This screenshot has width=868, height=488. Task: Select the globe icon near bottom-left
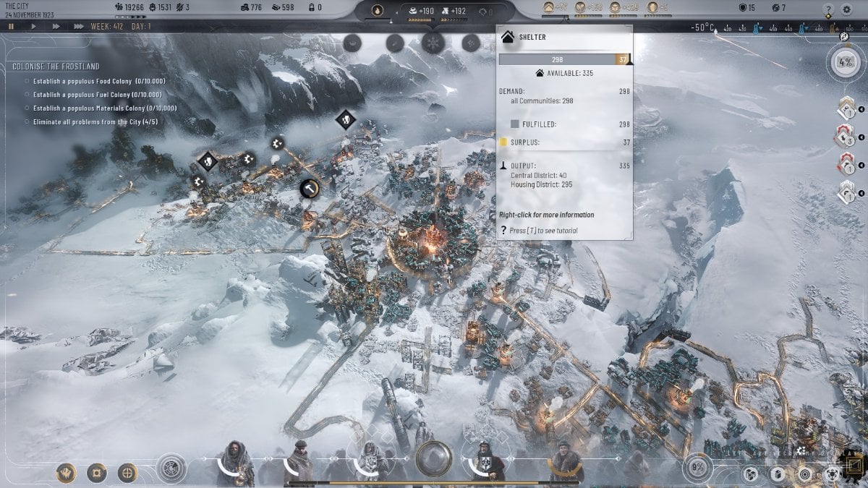click(x=127, y=471)
